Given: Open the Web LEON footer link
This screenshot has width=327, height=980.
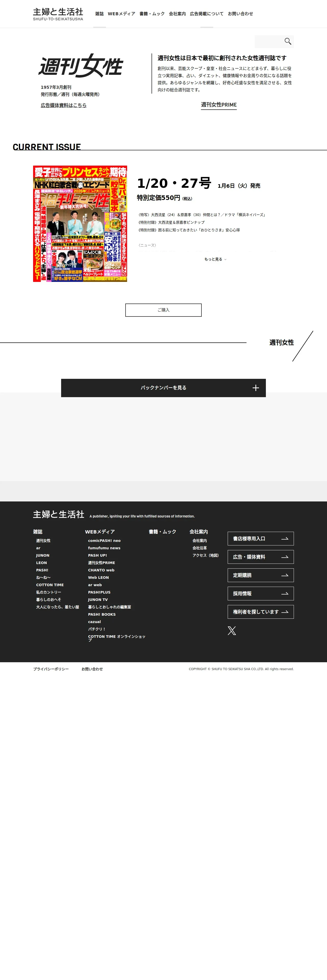Looking at the screenshot, I should [99, 577].
